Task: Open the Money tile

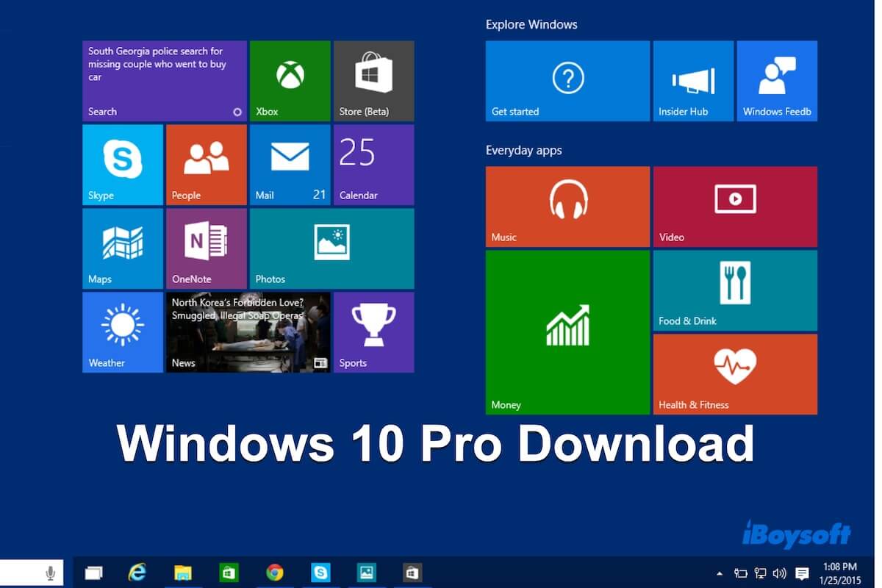Action: point(567,332)
